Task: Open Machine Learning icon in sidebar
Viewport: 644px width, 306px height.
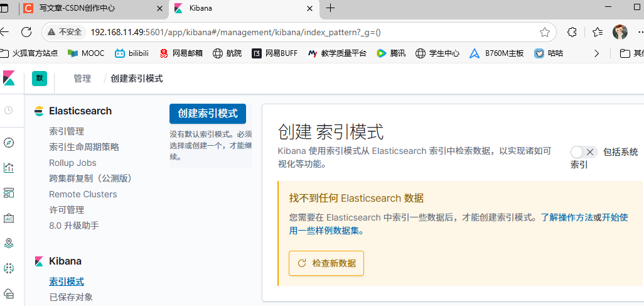Action: pyautogui.click(x=9, y=268)
